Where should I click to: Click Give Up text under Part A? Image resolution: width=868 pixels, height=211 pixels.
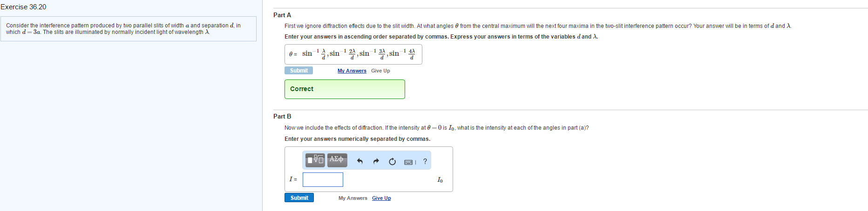[380, 71]
